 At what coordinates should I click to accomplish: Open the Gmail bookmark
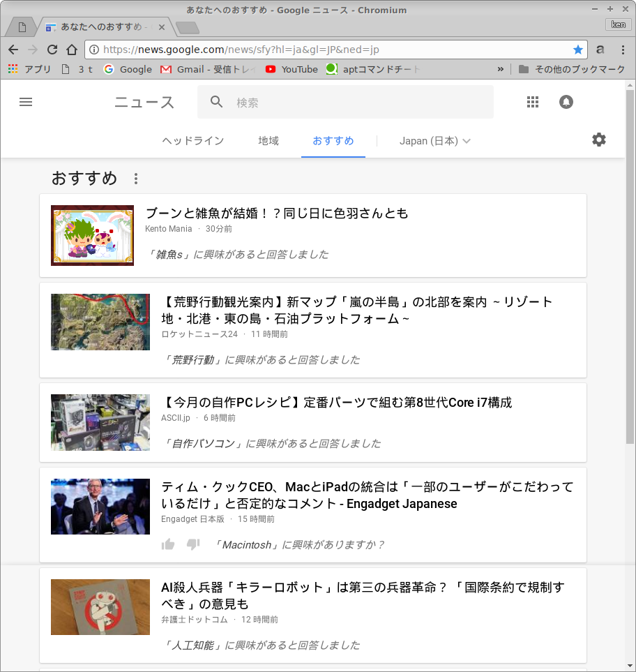coord(208,69)
